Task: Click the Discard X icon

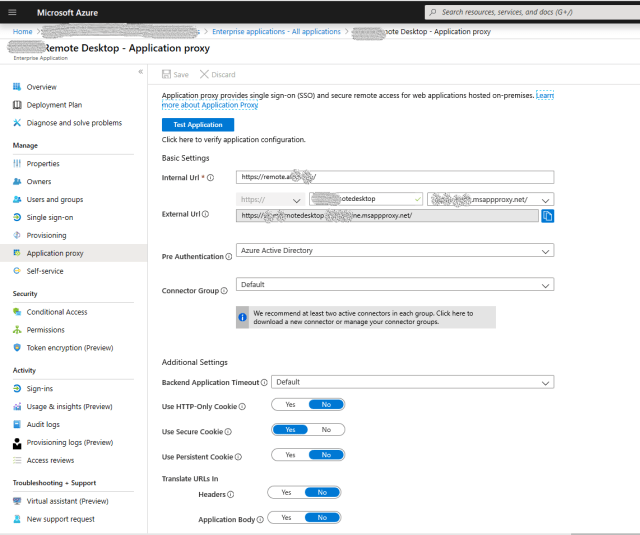Action: click(205, 74)
